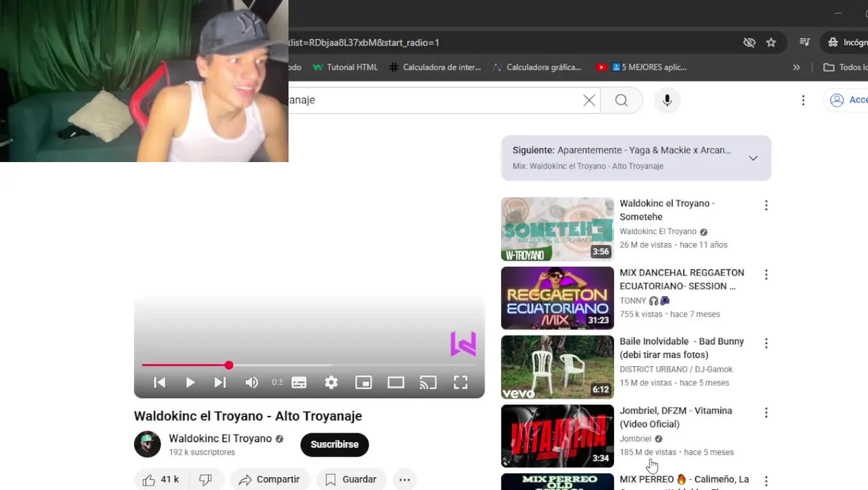Open the Sometehe video thumbnail

click(558, 229)
